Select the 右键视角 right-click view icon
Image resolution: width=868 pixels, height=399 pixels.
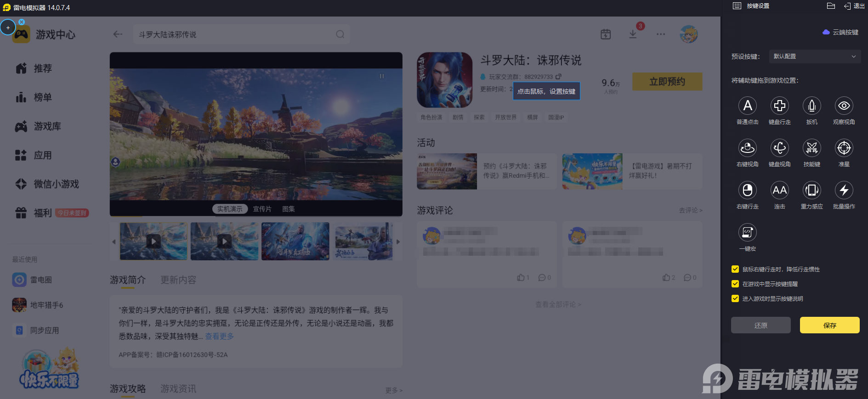(x=748, y=148)
